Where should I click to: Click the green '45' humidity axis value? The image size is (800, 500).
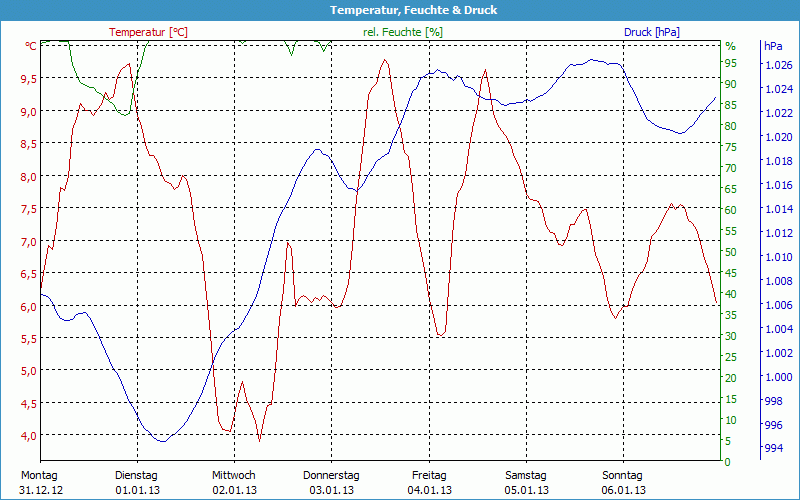731,273
